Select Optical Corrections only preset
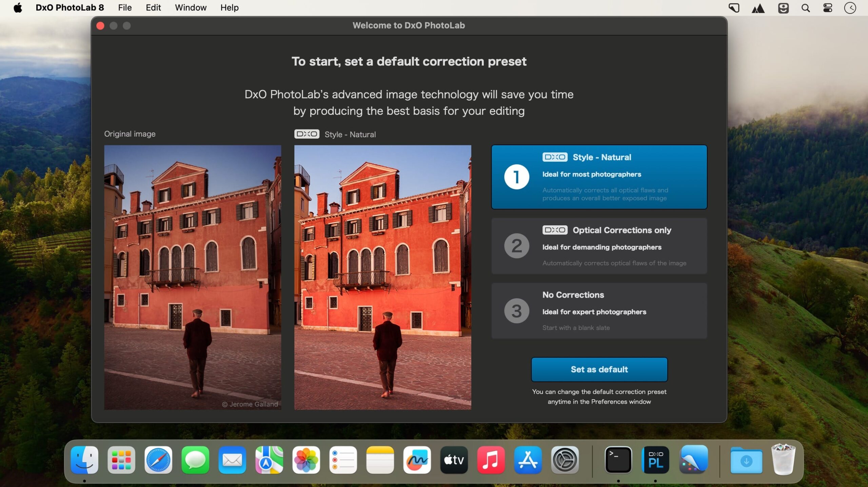This screenshot has width=868, height=487. [599, 246]
